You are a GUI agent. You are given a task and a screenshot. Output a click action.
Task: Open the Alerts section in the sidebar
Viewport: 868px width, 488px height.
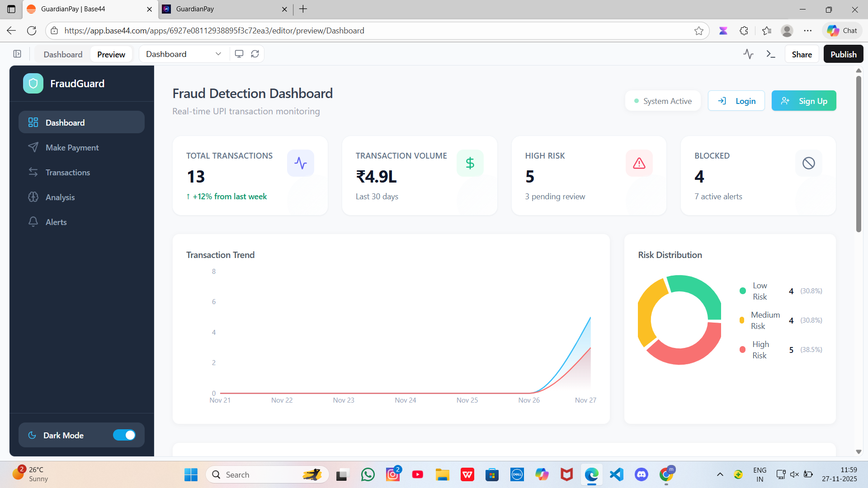(56, 222)
